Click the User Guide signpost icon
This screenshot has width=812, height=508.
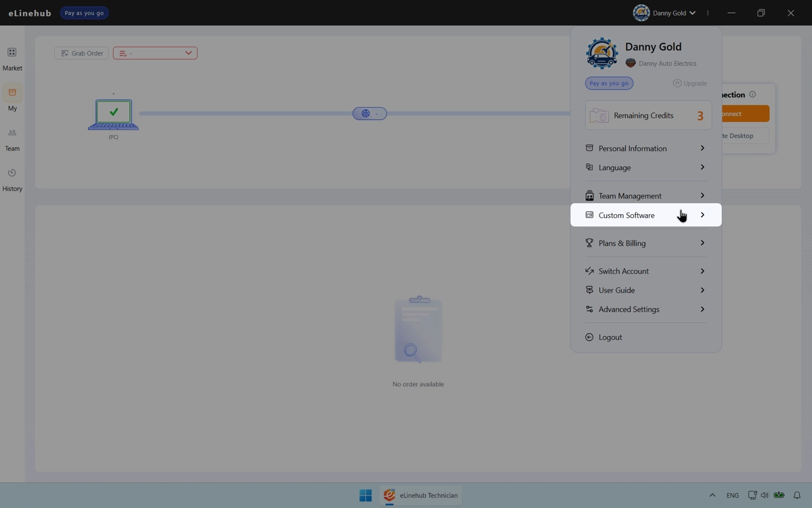click(x=589, y=290)
